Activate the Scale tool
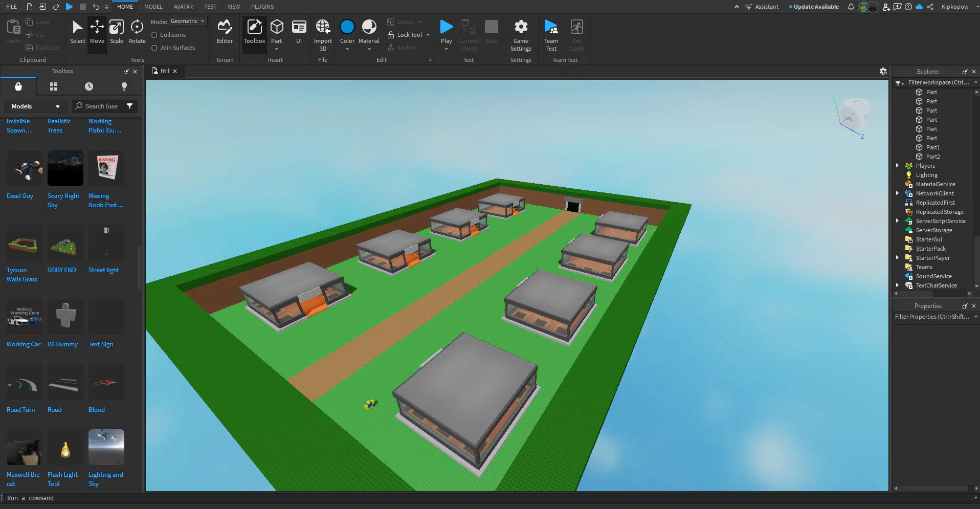The image size is (980, 509). 117,32
